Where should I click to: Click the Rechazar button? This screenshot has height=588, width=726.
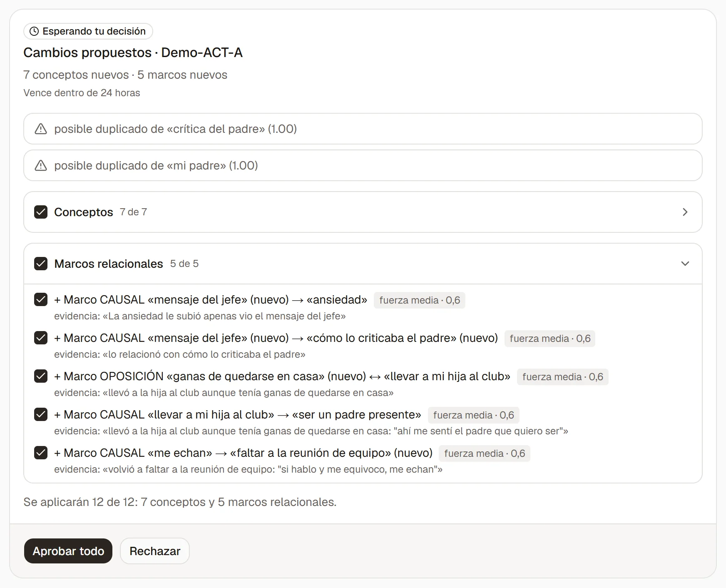tap(155, 551)
